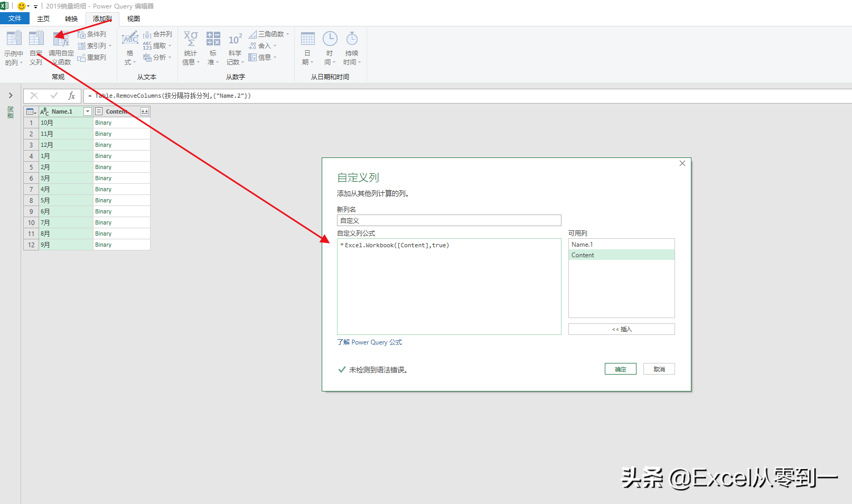Viewport: 852px width, 504px height.
Task: Click the Cancel (取消) button
Action: (x=659, y=369)
